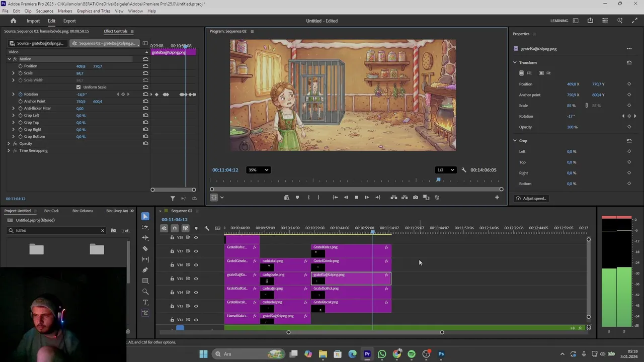Screen dimensions: 644x362
Task: Click the Add Marker icon in Program monitor
Action: pyautogui.click(x=297, y=198)
